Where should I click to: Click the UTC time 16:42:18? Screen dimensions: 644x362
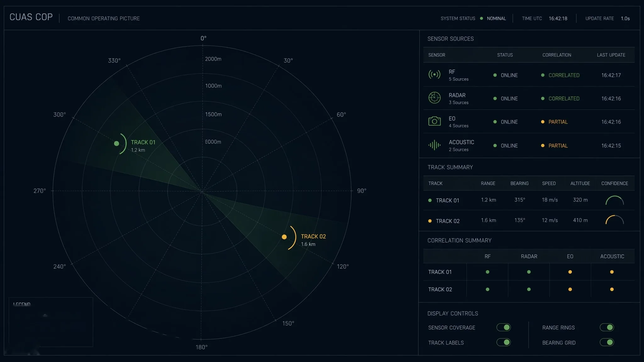tap(558, 19)
